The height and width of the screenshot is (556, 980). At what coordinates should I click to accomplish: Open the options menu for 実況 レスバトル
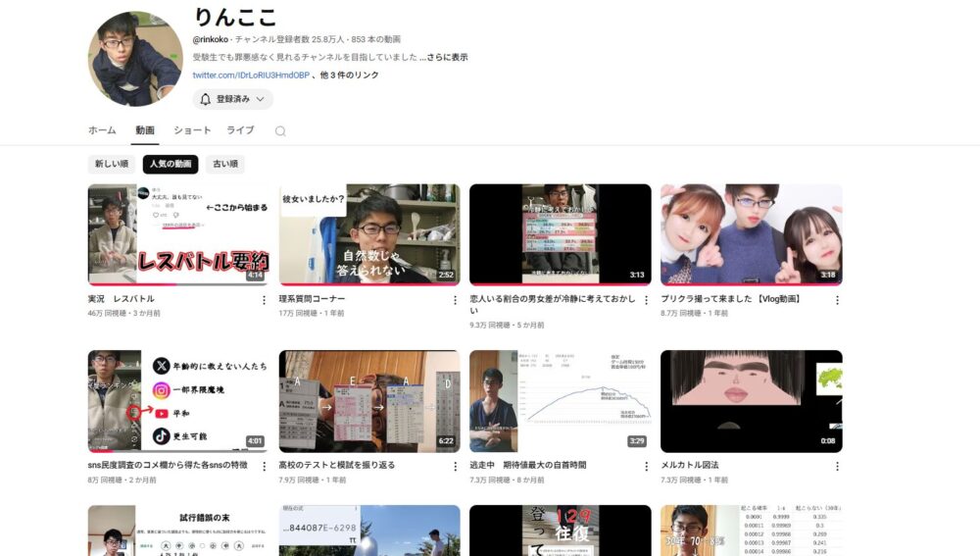pyautogui.click(x=264, y=300)
